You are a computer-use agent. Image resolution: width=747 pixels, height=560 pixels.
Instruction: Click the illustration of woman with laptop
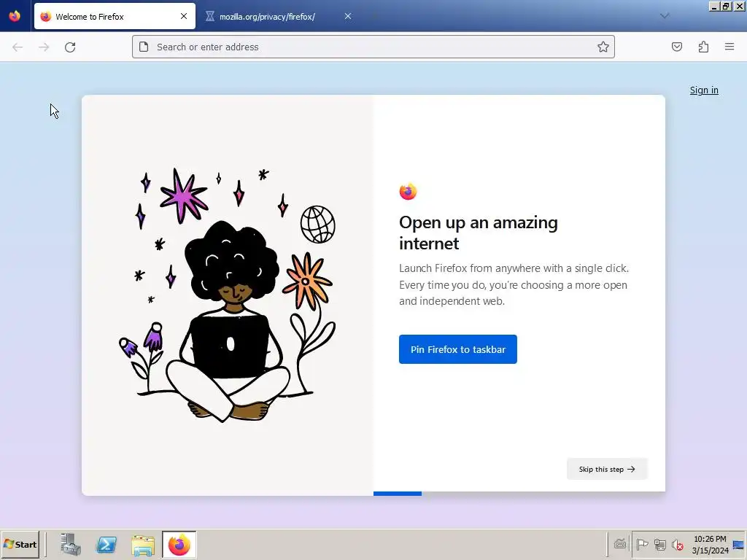(228, 295)
